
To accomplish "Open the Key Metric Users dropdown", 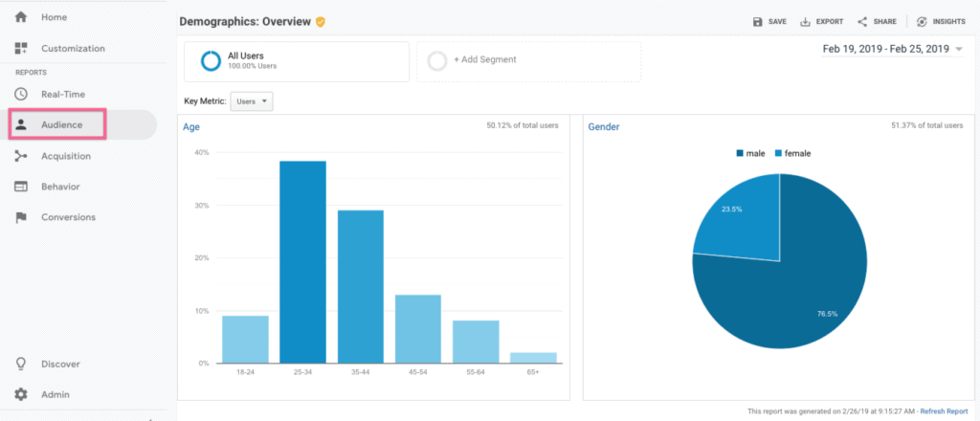I will [x=253, y=100].
